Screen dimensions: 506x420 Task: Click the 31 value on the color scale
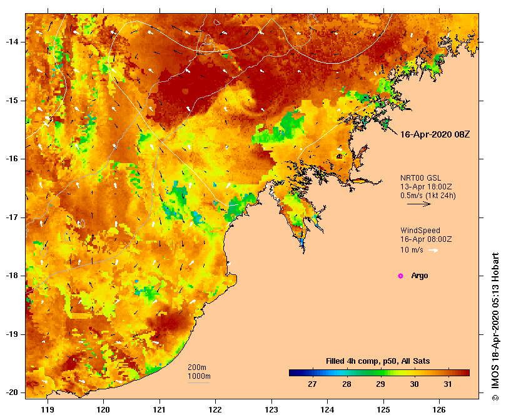pos(448,384)
